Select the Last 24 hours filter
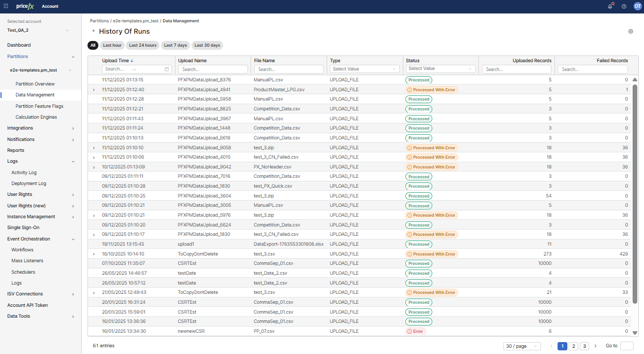 [x=142, y=45]
